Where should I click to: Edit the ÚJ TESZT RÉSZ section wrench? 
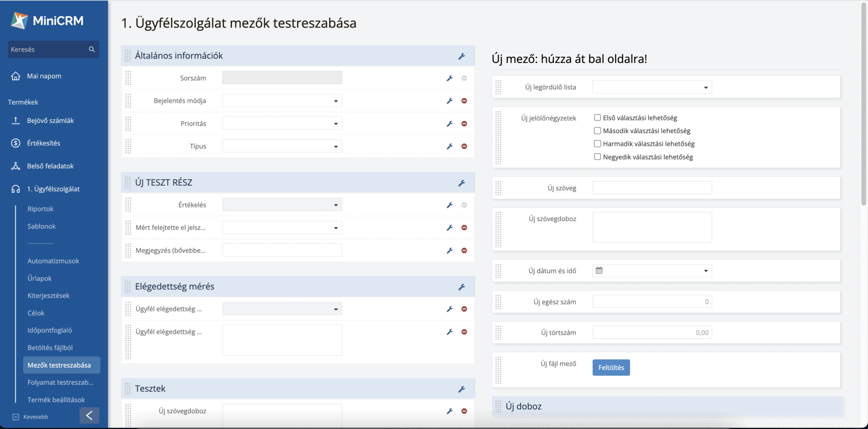[x=462, y=183]
